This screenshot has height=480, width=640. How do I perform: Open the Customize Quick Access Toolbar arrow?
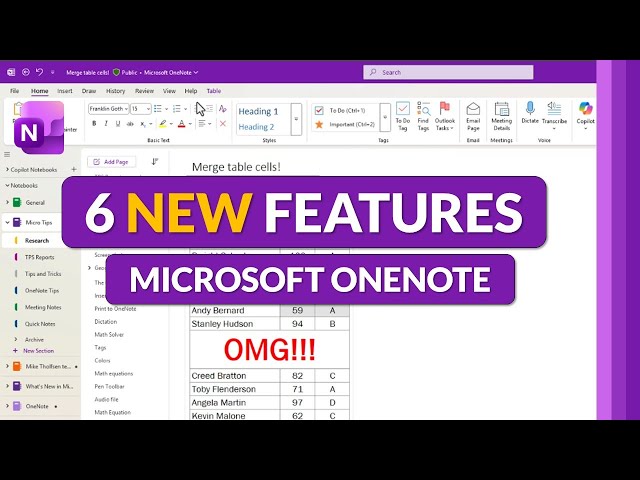(x=52, y=72)
